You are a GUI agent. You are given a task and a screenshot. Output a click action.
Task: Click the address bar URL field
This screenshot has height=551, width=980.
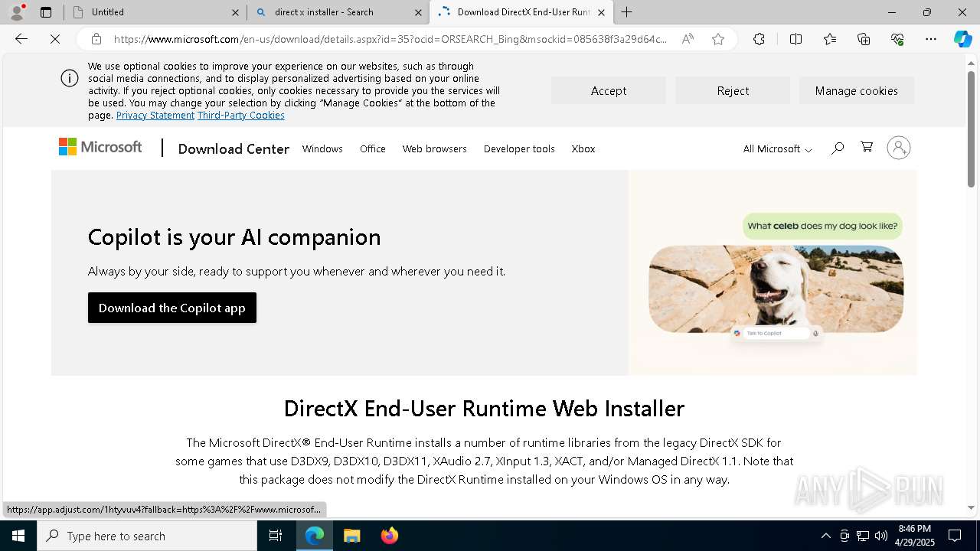pos(390,39)
